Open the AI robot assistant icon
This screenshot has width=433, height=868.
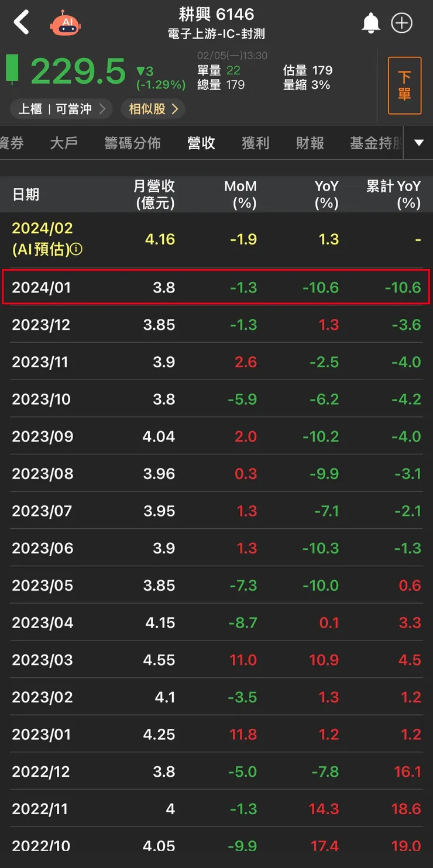[x=67, y=23]
